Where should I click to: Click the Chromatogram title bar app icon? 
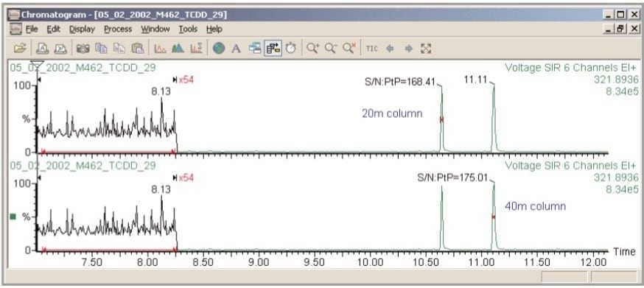(x=15, y=15)
